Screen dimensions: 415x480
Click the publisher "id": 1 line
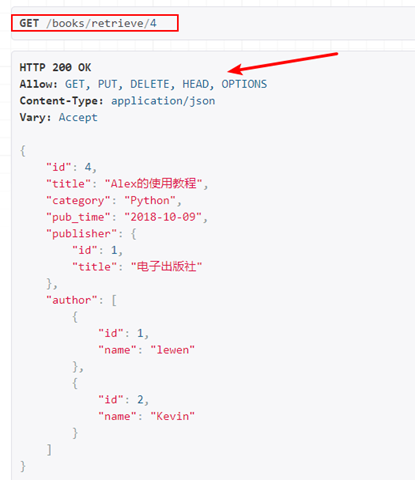pyautogui.click(x=98, y=250)
